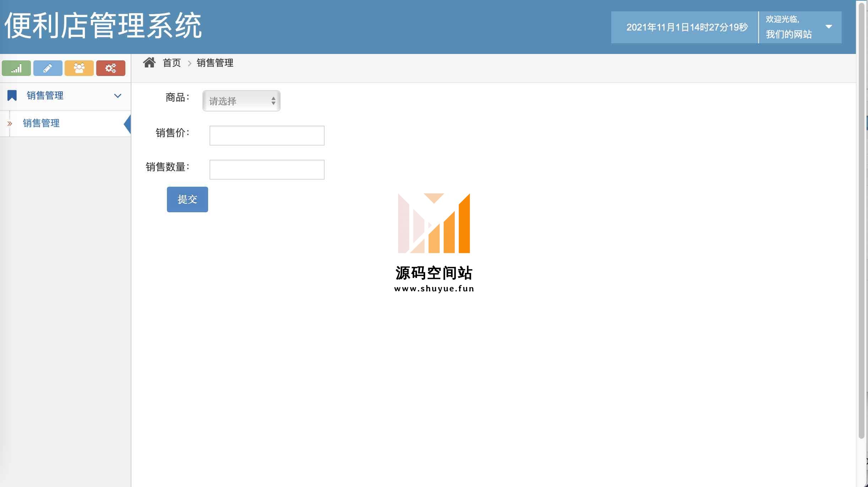
Task: Collapse the 销售管理 sidebar menu chevron
Action: 118,96
